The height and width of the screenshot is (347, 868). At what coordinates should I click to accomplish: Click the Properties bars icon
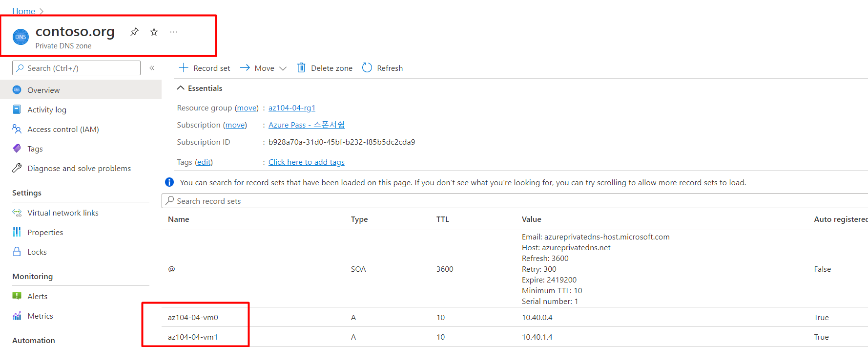(17, 232)
